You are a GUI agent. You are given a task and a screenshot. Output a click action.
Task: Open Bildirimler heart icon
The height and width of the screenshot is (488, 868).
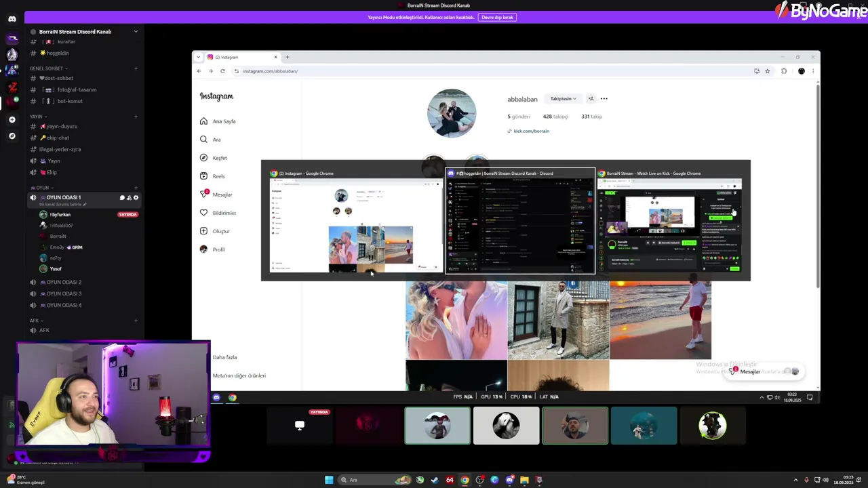point(203,213)
